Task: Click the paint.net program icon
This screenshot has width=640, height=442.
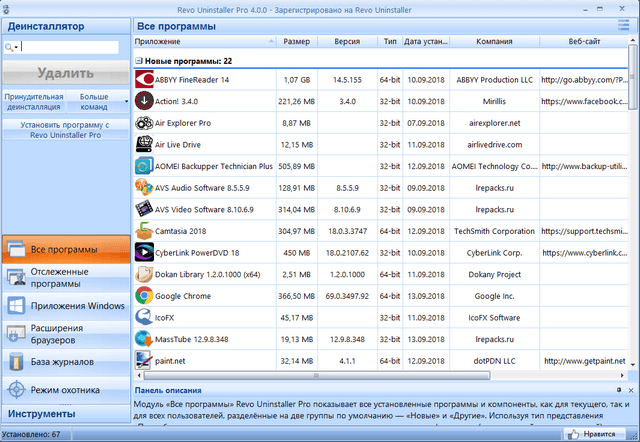Action: pos(144,360)
